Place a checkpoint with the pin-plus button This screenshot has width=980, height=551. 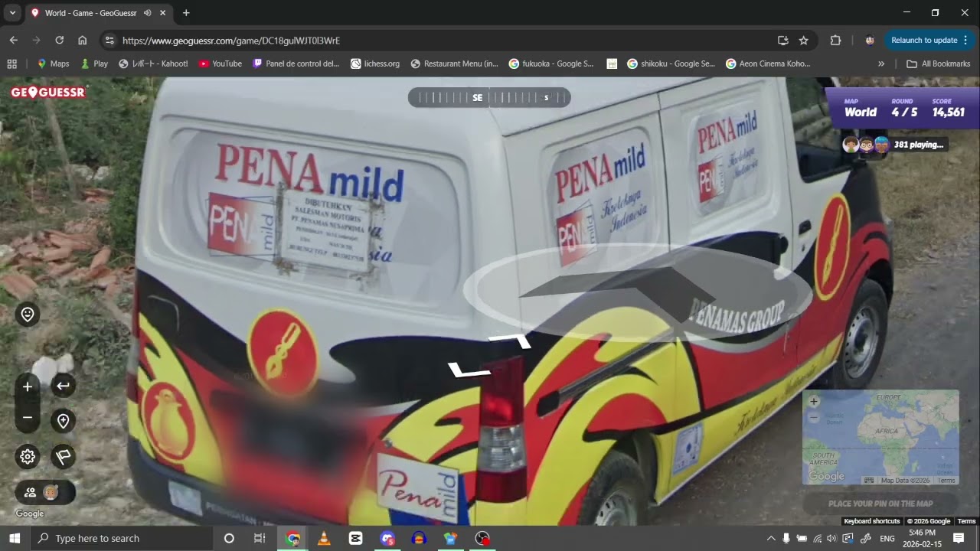pos(63,420)
